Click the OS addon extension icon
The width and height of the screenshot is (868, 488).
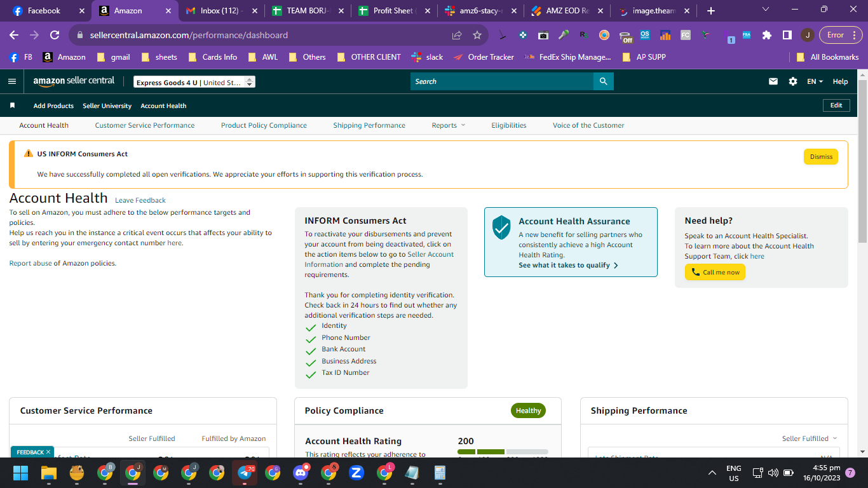[645, 35]
